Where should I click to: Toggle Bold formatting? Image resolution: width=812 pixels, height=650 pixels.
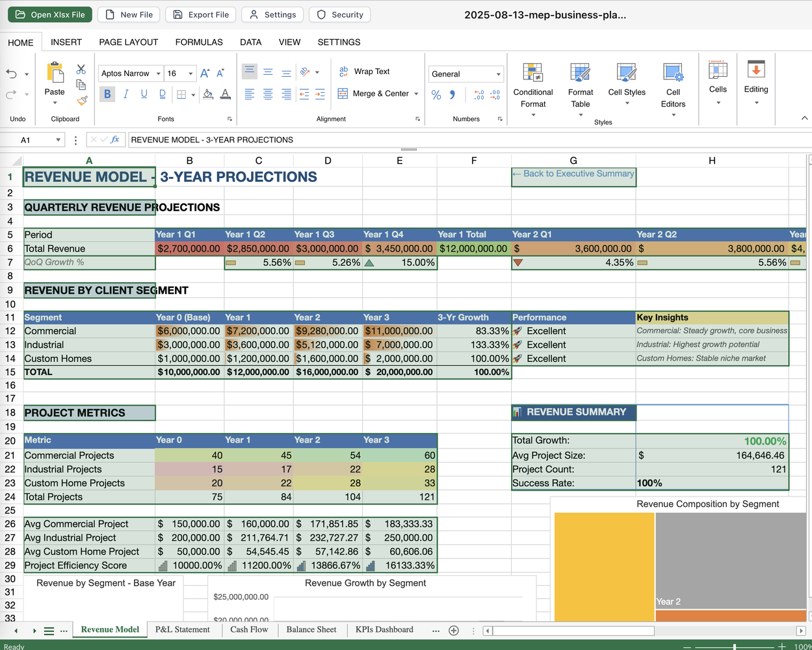[x=107, y=94]
